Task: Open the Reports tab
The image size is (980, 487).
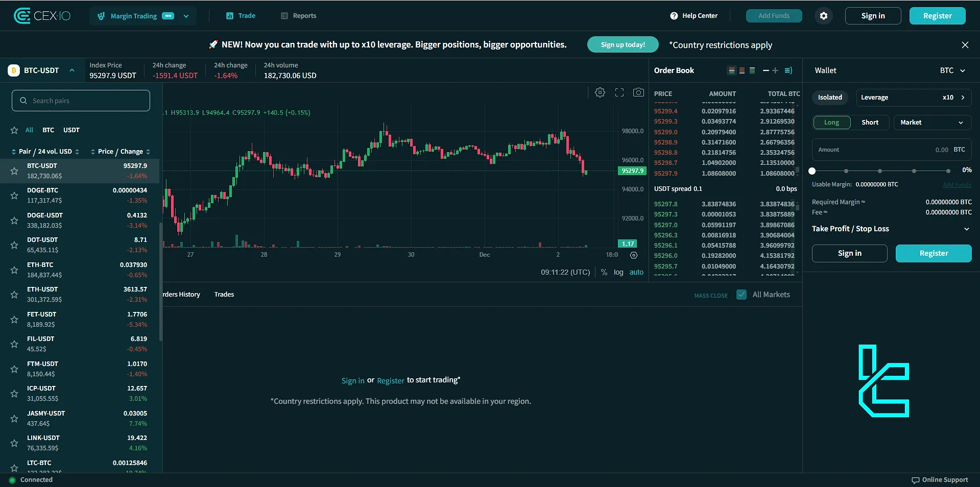Action: click(299, 16)
